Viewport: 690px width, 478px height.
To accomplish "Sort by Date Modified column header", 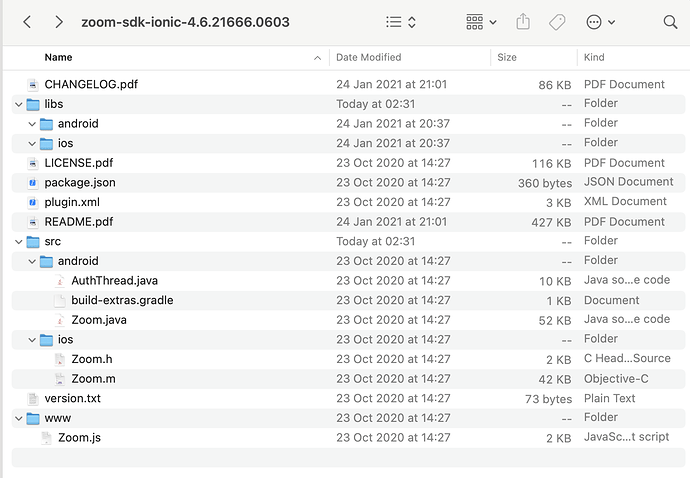I will [369, 57].
